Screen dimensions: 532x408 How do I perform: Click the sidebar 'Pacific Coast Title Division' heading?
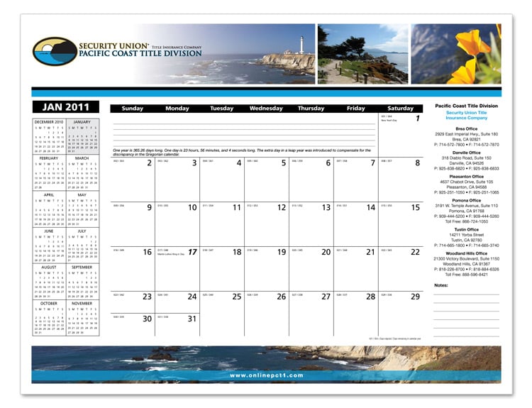pos(467,106)
